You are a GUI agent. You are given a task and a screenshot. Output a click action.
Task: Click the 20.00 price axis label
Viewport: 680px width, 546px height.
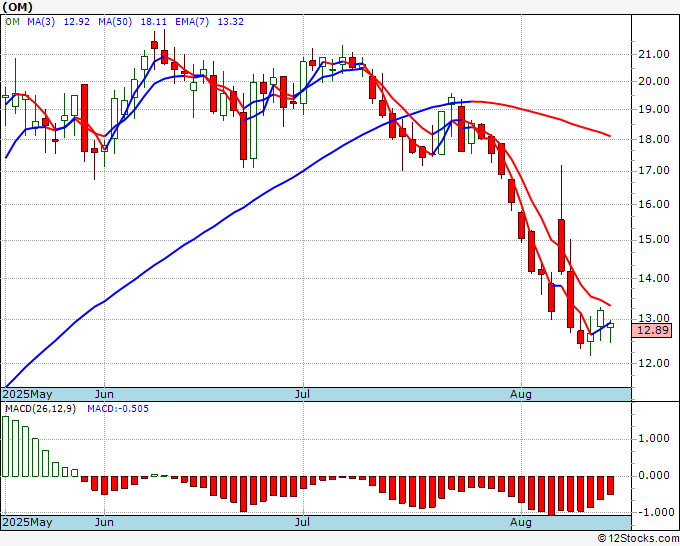pyautogui.click(x=654, y=81)
